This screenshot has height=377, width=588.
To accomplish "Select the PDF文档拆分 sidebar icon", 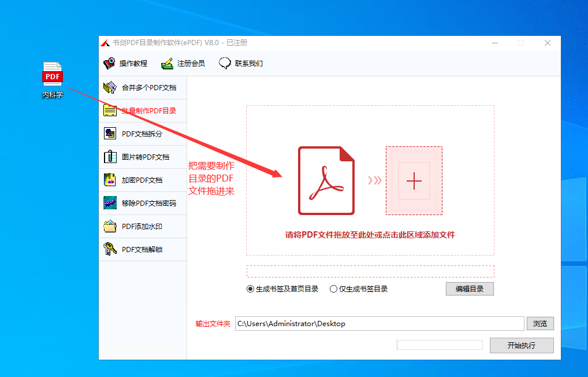I will pos(110,134).
